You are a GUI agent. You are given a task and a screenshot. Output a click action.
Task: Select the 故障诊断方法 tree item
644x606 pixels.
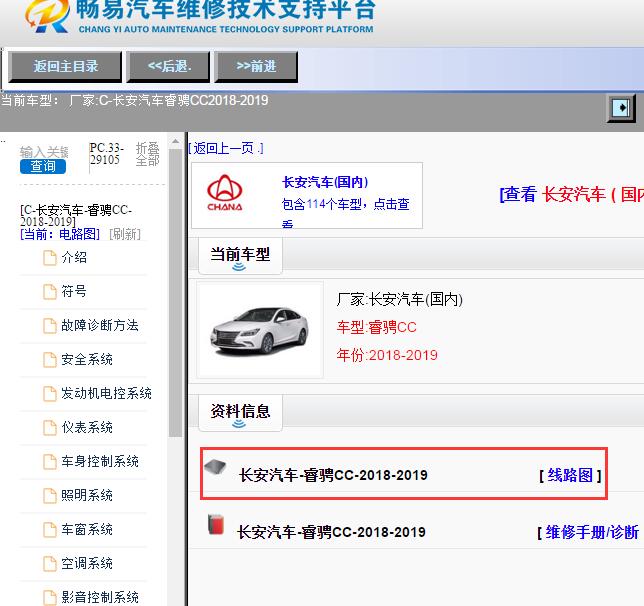click(x=100, y=325)
